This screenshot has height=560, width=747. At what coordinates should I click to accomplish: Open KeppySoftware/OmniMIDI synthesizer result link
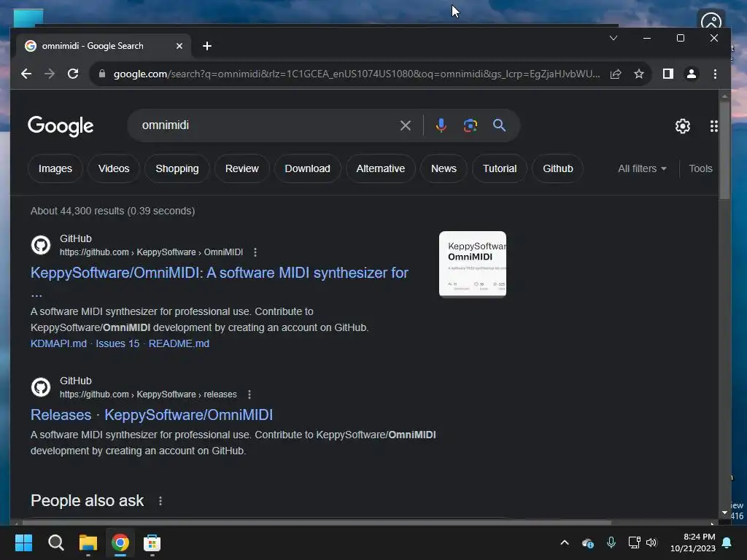point(219,273)
